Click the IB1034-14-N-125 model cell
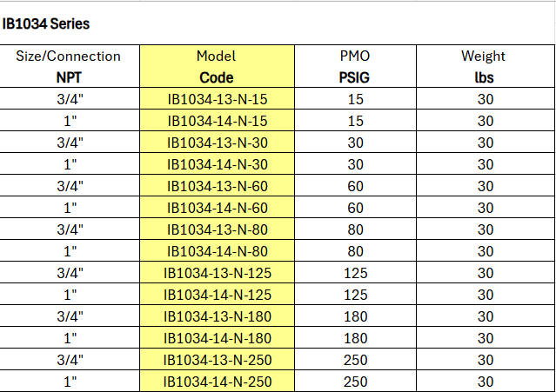The width and height of the screenshot is (556, 392). (217, 295)
